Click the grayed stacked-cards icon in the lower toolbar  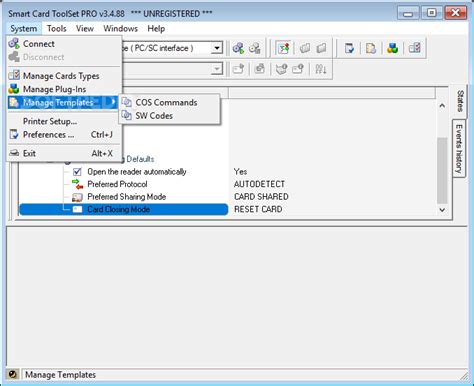coord(260,69)
